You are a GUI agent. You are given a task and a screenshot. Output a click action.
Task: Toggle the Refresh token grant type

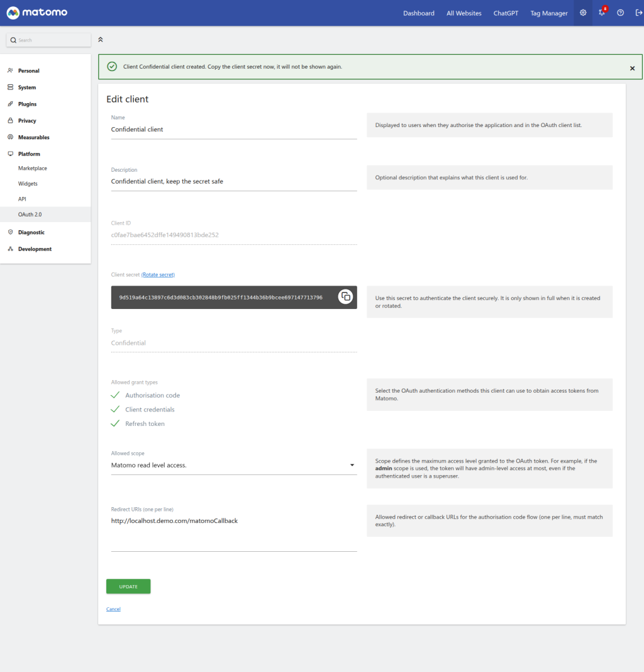point(115,423)
